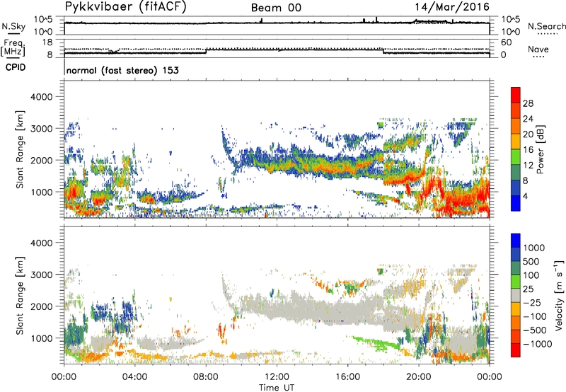Pick the gray segment of the Velocity colorbar
566x392 pixels.
tap(516, 295)
